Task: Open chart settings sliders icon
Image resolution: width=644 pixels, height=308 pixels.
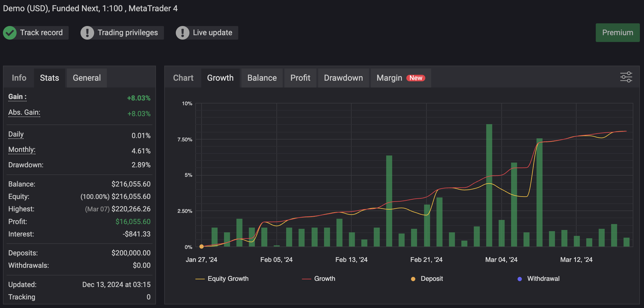Action: [x=626, y=77]
